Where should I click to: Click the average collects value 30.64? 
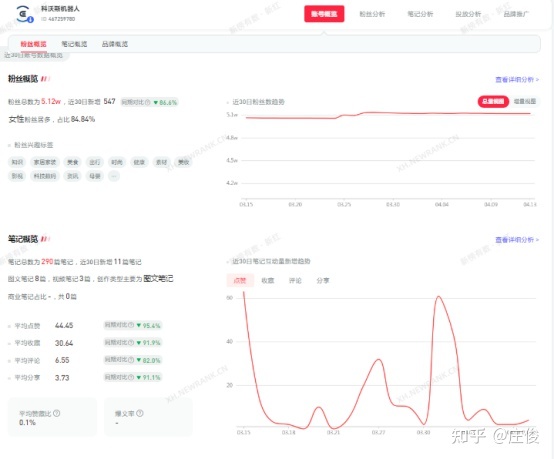click(64, 343)
